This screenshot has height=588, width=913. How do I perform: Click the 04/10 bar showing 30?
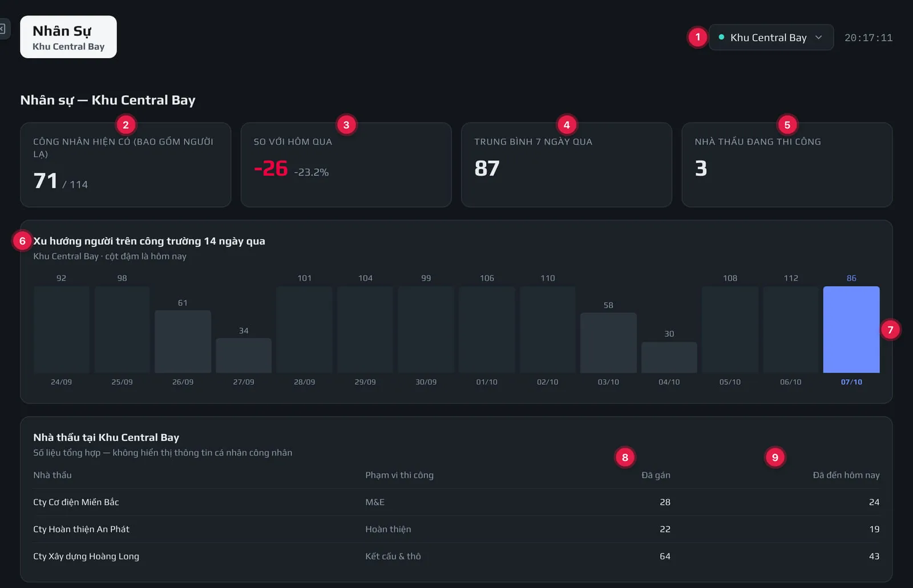[x=669, y=358]
